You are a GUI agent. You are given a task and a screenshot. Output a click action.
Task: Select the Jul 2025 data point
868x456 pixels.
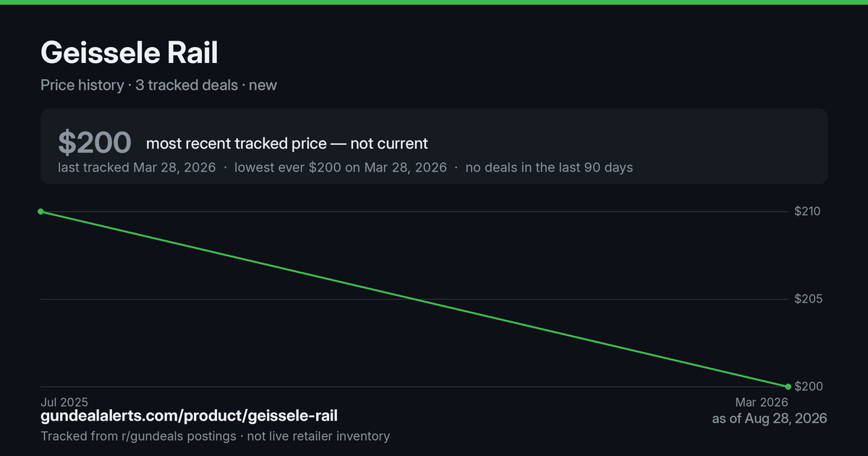pos(41,211)
